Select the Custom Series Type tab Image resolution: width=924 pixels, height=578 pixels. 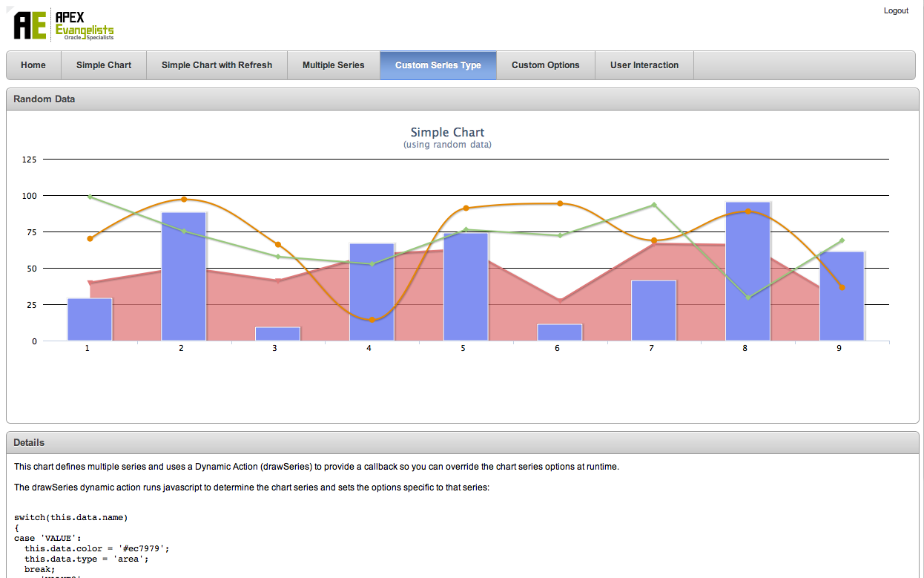[x=438, y=65]
